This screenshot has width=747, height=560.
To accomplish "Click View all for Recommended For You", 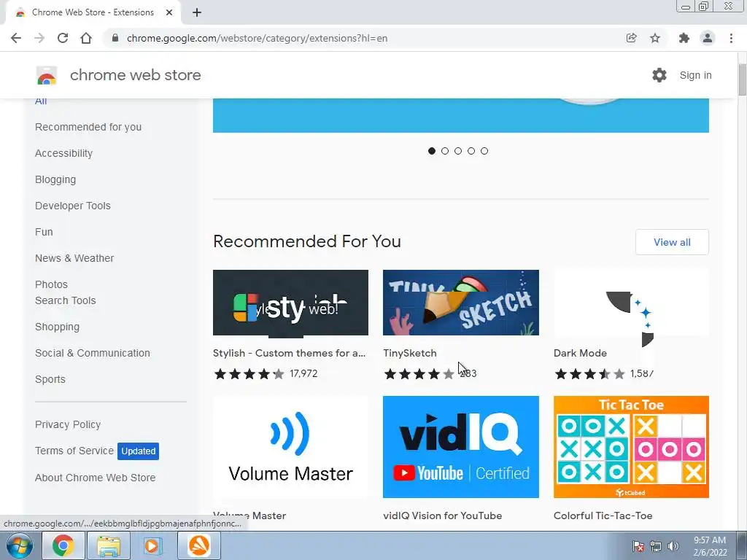I will pos(672,242).
